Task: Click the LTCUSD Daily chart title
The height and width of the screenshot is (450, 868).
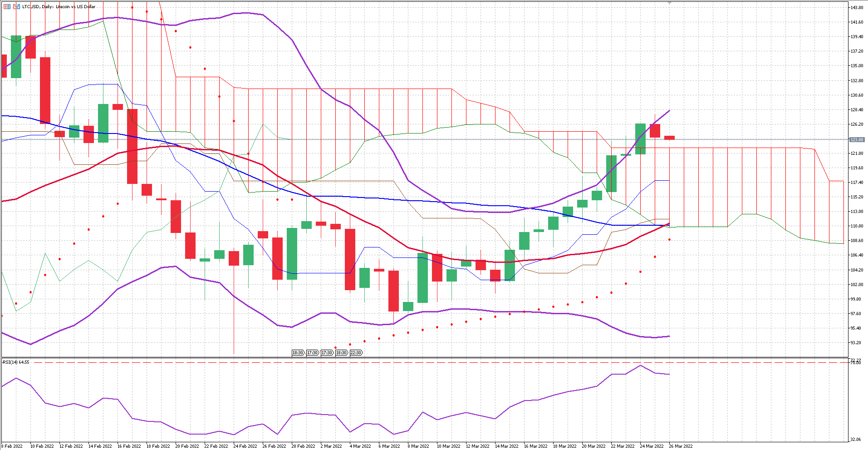Action: [x=59, y=6]
